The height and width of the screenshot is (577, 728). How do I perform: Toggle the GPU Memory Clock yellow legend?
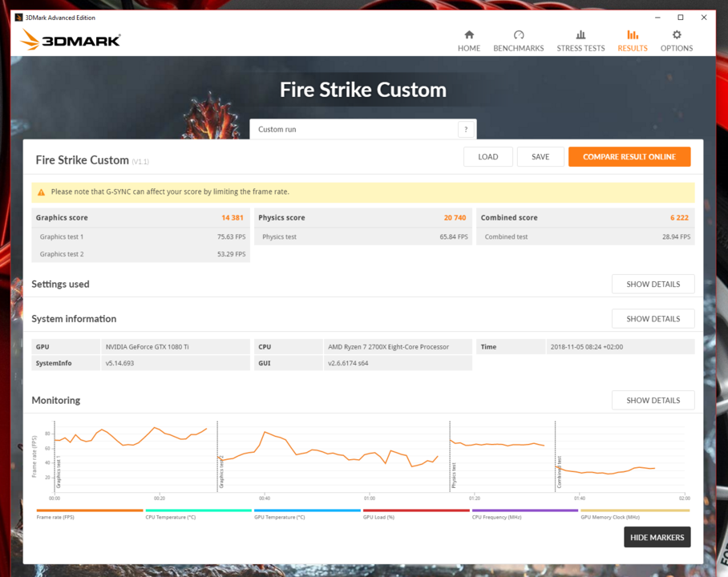(635, 514)
